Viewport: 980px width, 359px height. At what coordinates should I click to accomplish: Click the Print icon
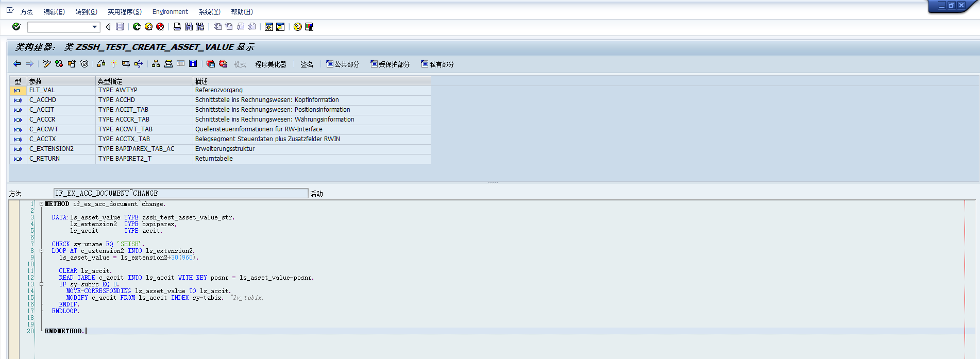(177, 27)
